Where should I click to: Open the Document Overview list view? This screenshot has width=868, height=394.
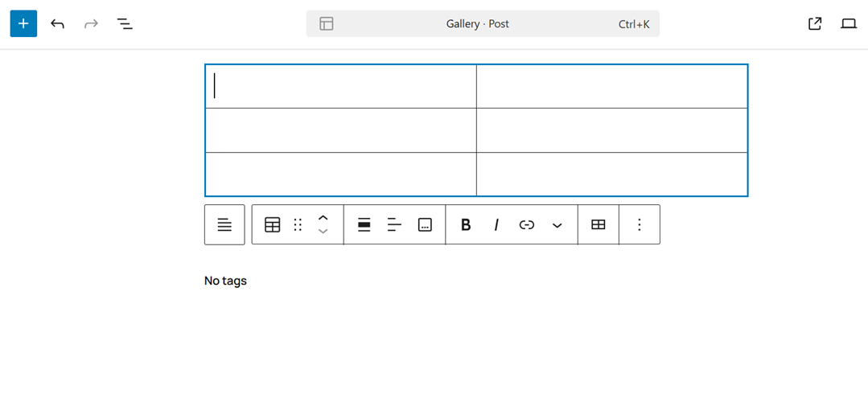[x=125, y=23]
